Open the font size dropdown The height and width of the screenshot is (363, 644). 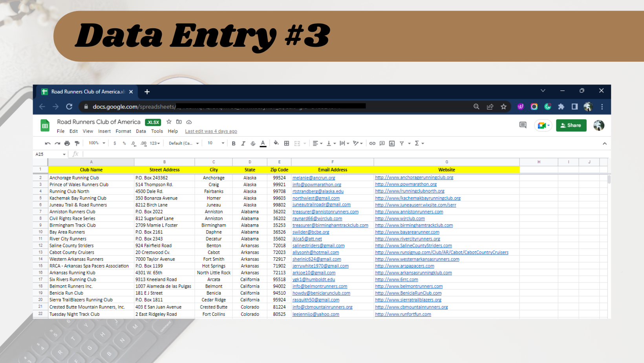click(216, 143)
